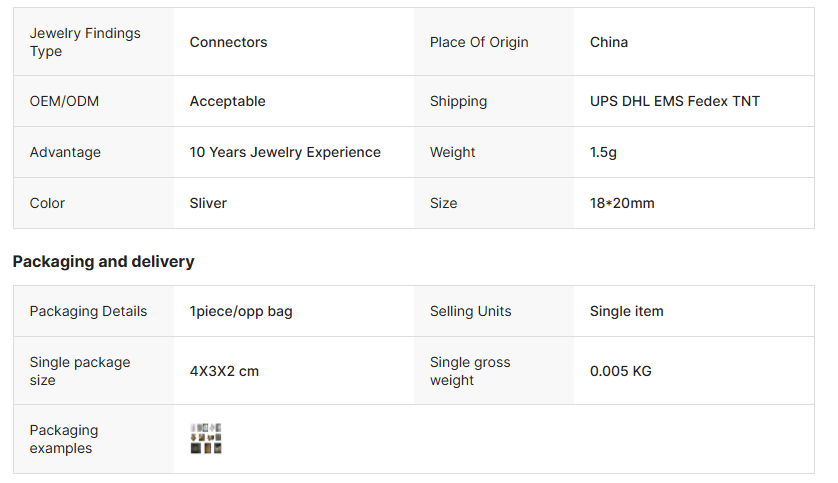This screenshot has width=838, height=483.
Task: Click the Jewelry Findings Type label
Action: [85, 42]
